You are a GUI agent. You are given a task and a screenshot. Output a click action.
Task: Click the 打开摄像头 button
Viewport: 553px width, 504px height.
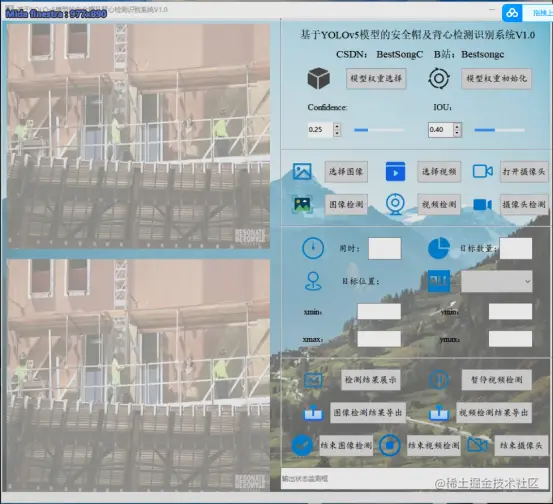[x=524, y=172]
